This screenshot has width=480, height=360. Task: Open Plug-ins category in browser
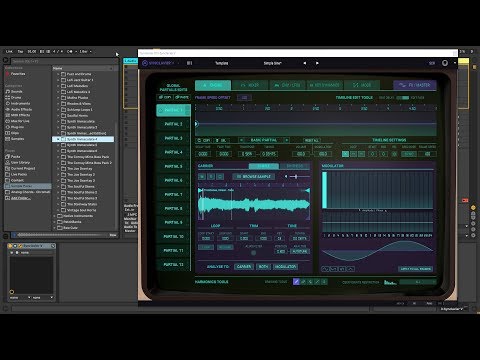17,127
